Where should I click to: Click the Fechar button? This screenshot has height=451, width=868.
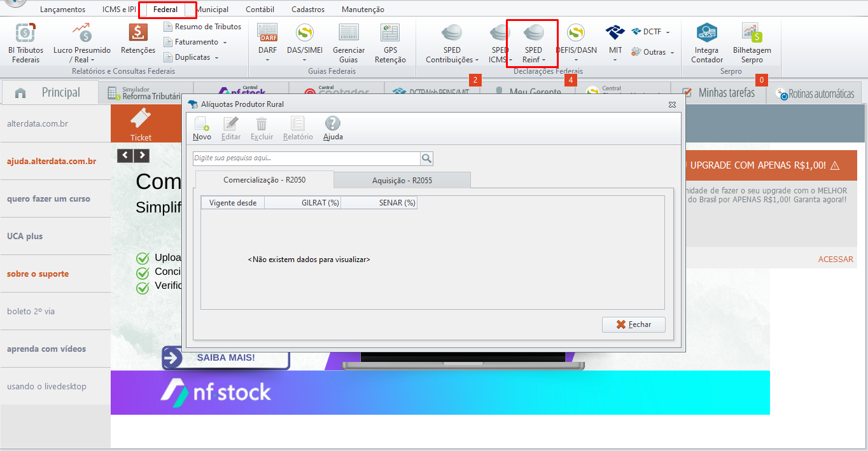pyautogui.click(x=634, y=324)
